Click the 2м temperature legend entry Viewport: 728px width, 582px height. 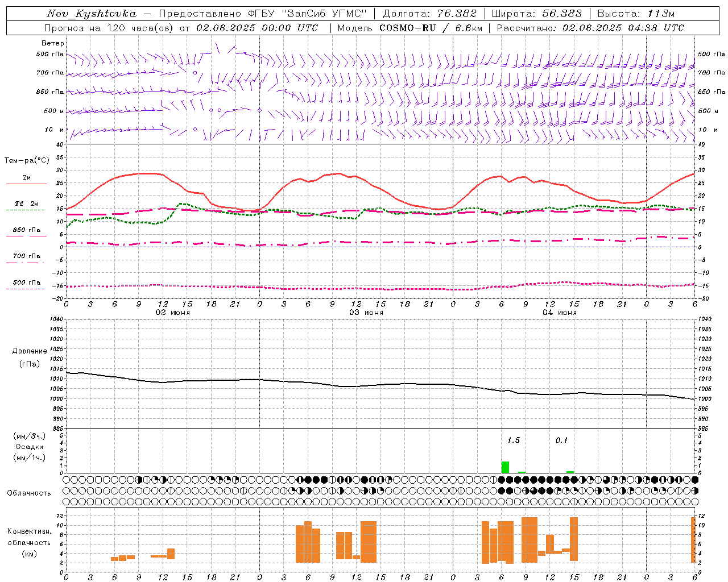[x=27, y=178]
